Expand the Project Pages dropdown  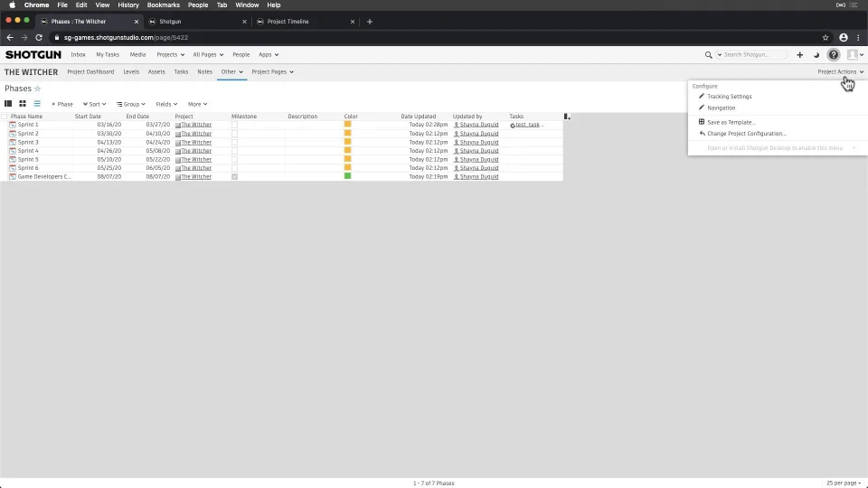tap(272, 72)
